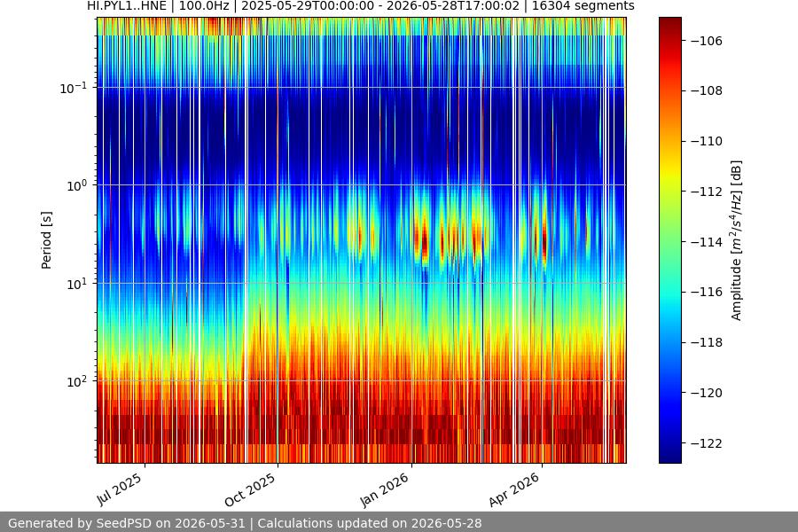Image resolution: width=798 pixels, height=532 pixels.
Task: Click the 10^2 period tick label
Action: [77, 382]
